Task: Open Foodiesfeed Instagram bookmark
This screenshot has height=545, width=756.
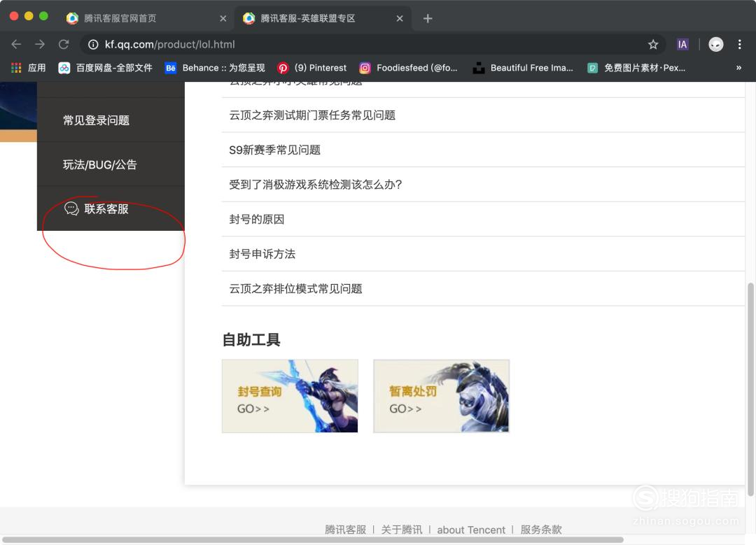Action: point(408,68)
